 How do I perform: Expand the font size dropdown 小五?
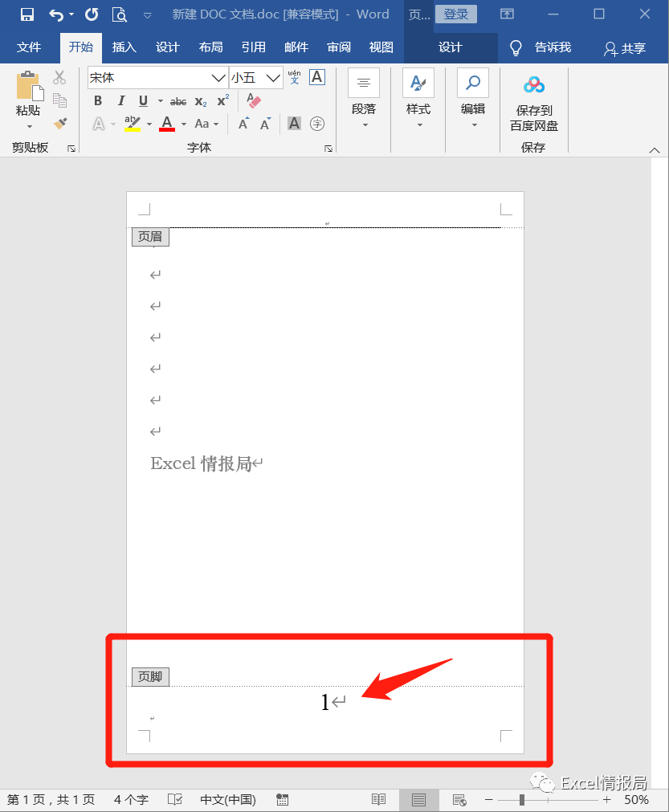(x=273, y=78)
